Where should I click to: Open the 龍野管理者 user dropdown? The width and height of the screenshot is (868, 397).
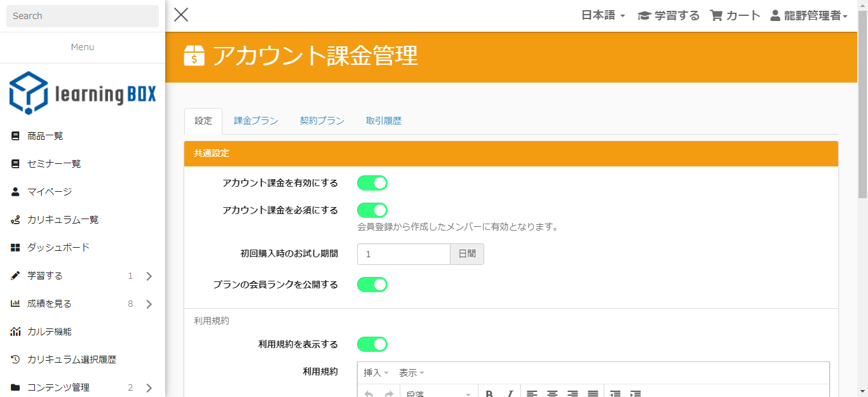[809, 16]
